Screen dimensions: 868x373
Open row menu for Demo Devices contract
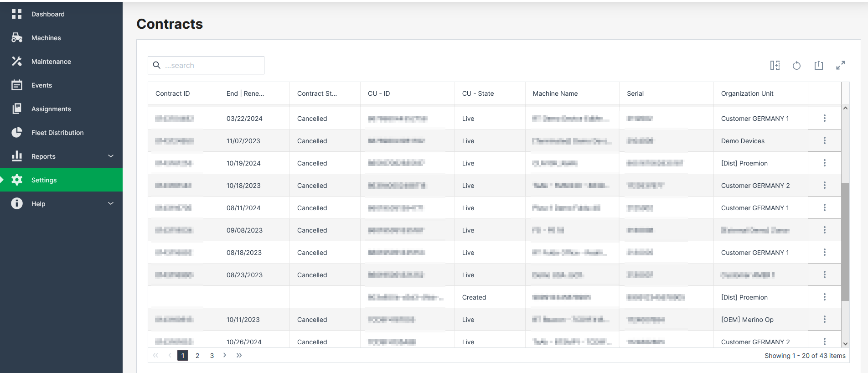click(x=824, y=140)
